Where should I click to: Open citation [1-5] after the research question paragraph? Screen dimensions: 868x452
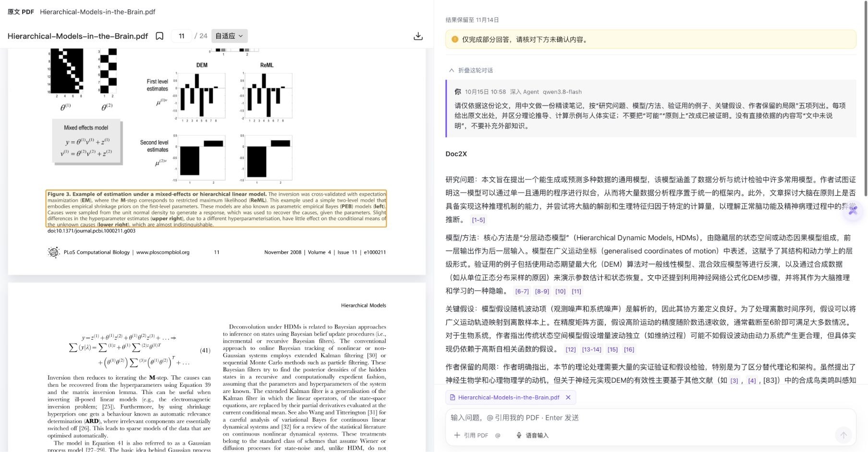[x=478, y=220]
